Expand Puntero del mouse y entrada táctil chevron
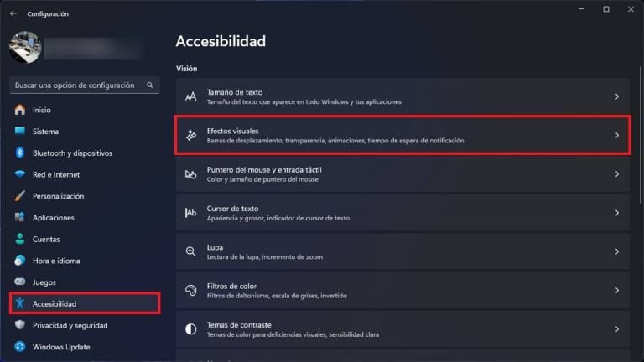Viewport: 644px width, 362px height. point(616,174)
